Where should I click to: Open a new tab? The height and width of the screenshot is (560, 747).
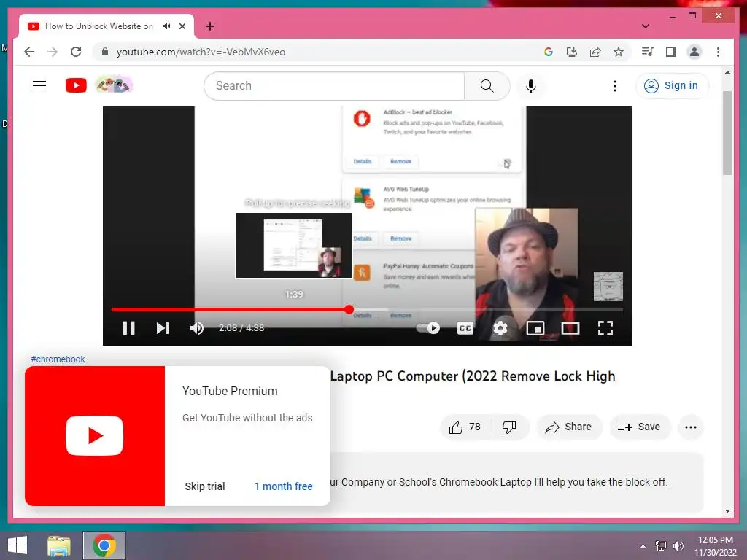point(210,26)
